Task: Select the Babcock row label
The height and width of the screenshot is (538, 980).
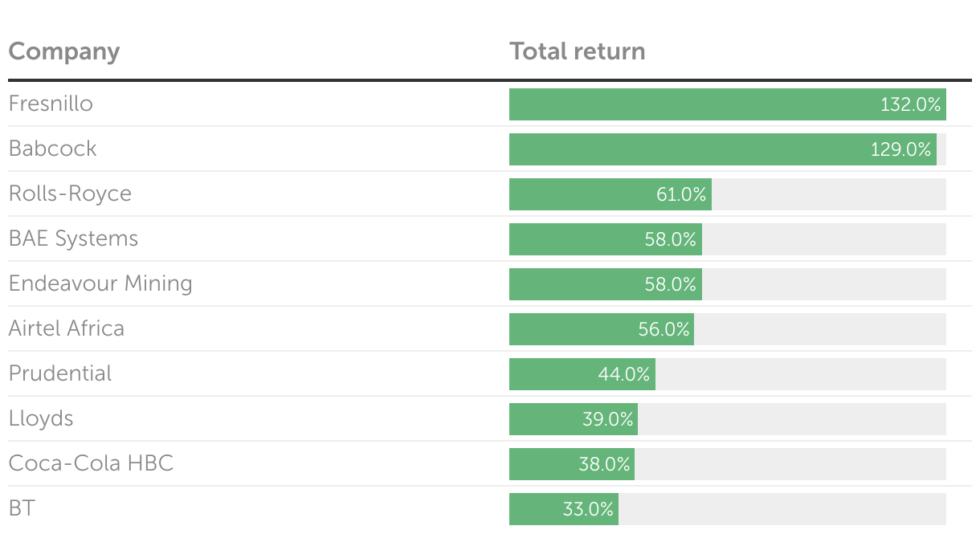Action: [52, 149]
